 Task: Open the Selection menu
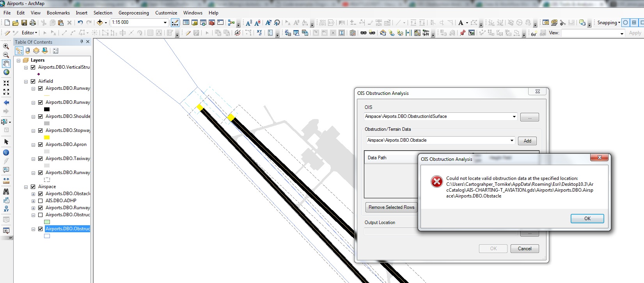(103, 13)
